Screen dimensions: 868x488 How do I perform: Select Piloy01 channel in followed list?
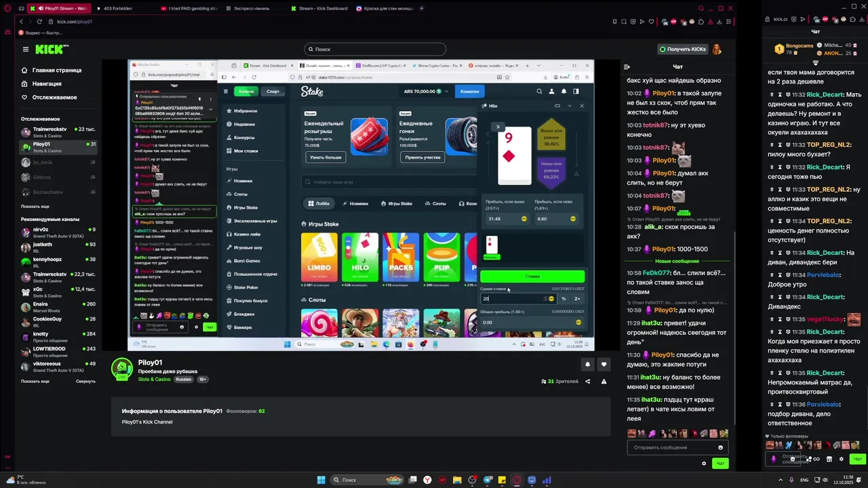[58, 146]
